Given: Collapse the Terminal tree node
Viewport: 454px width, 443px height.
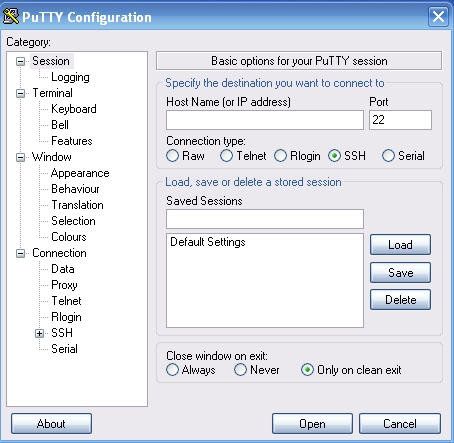Looking at the screenshot, I should pyautogui.click(x=20, y=93).
